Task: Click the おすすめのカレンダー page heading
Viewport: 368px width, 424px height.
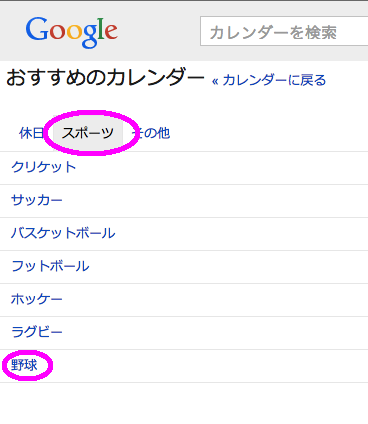Action: coord(105,78)
